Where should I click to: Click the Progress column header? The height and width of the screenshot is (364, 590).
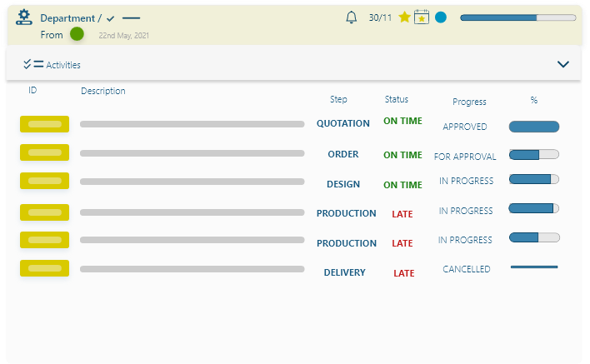(469, 102)
